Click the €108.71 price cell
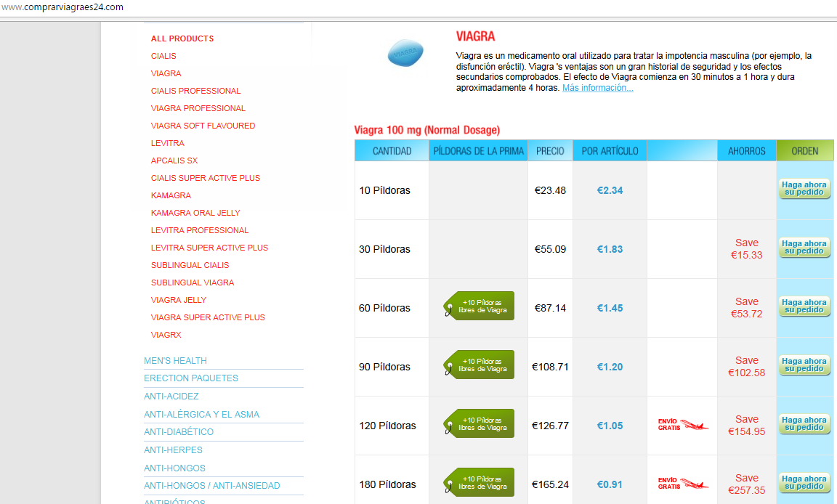Screen dimensions: 837x504 point(550,367)
